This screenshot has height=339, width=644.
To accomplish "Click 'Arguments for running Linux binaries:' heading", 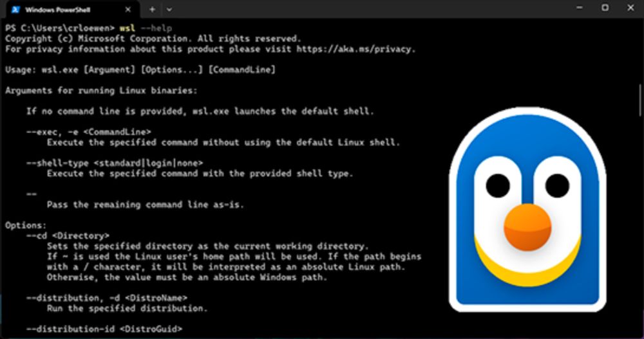I will tap(101, 90).
